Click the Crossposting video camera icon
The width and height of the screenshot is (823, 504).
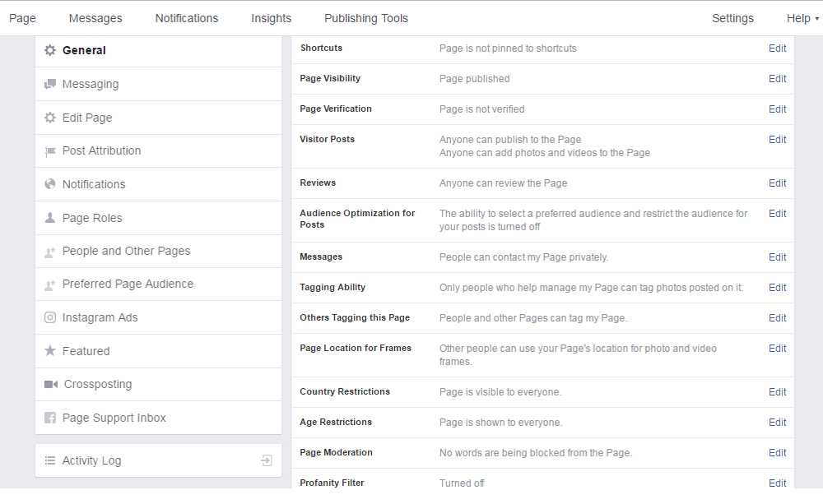point(51,385)
